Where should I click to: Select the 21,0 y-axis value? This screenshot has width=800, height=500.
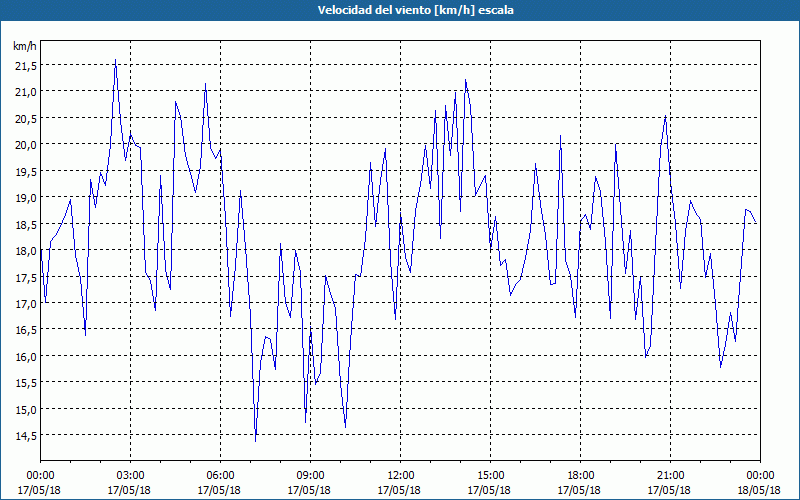pos(26,92)
